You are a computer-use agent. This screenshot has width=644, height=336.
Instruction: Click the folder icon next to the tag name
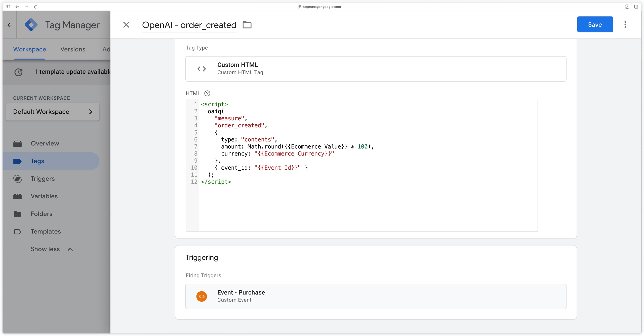click(x=247, y=25)
